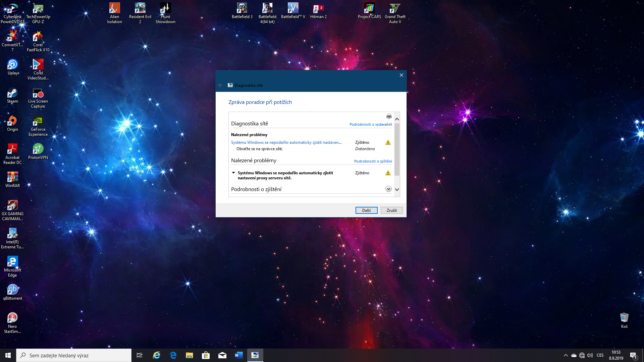644x362 pixels.
Task: Click Podrobnosti o vydavateli link
Action: 370,124
